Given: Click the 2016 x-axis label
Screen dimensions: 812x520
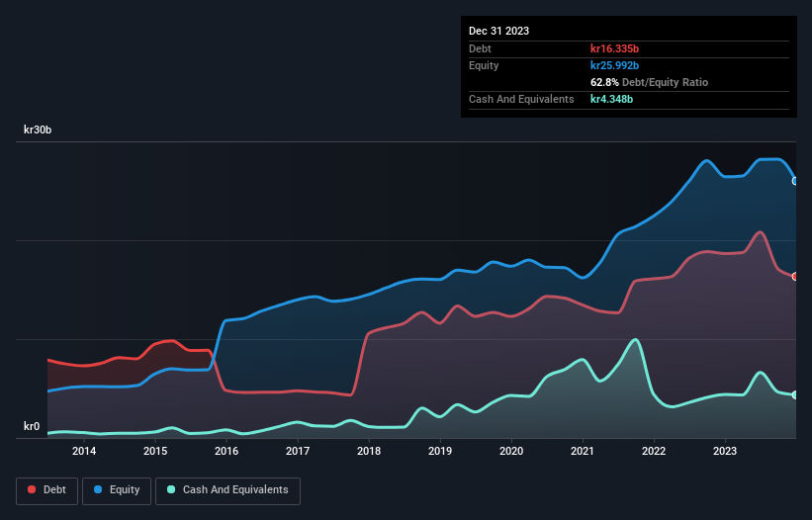Looking at the screenshot, I should (226, 451).
